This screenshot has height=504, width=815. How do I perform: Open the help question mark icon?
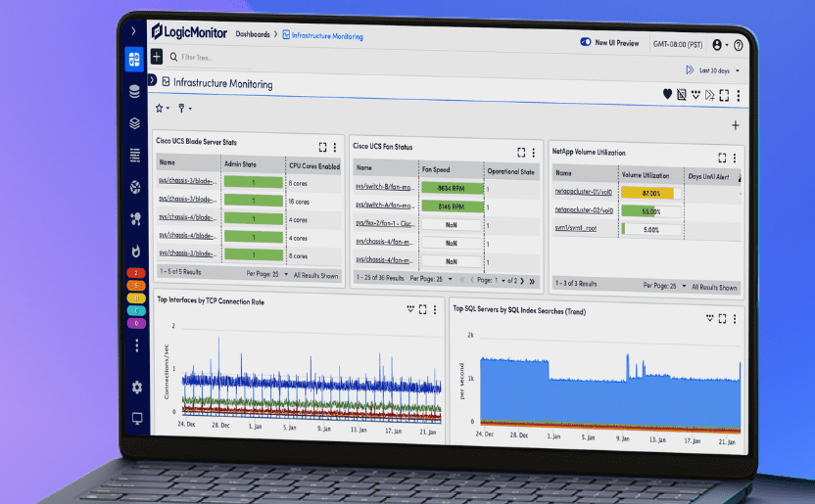click(x=738, y=46)
